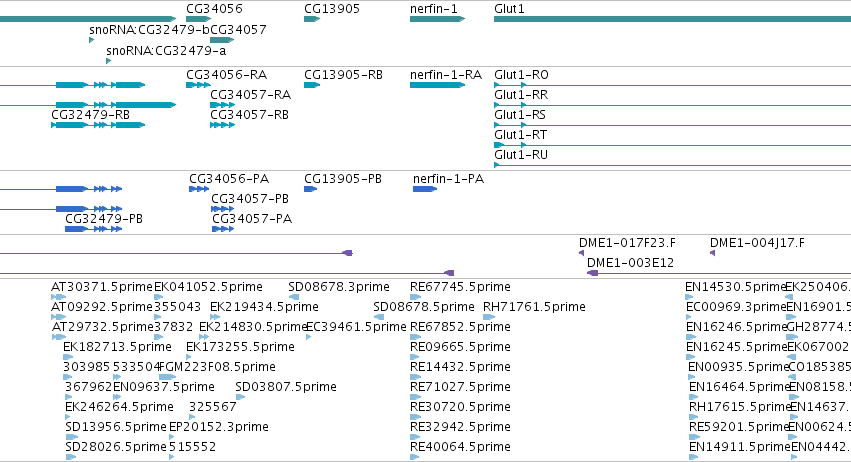Click the AT09292.5prime EST label
Viewport: 851px width, 462px height.
(x=102, y=307)
